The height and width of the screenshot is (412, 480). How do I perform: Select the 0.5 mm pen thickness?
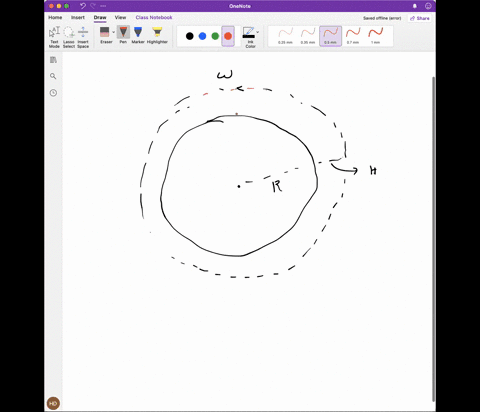tap(330, 36)
